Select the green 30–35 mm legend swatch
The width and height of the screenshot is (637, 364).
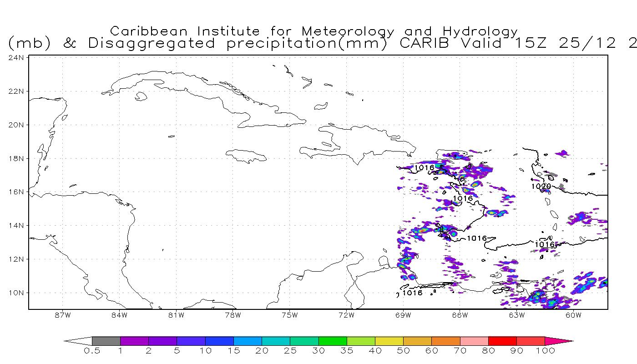pyautogui.click(x=333, y=341)
